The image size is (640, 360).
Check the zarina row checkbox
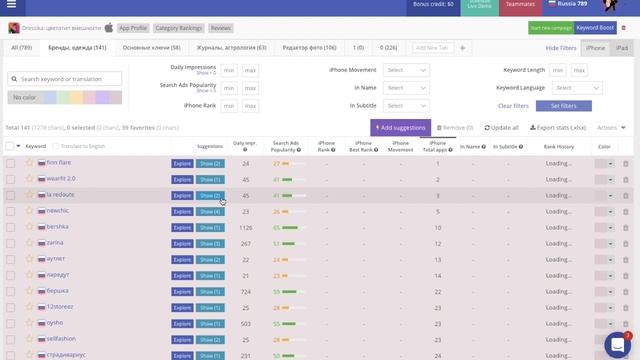pos(11,244)
